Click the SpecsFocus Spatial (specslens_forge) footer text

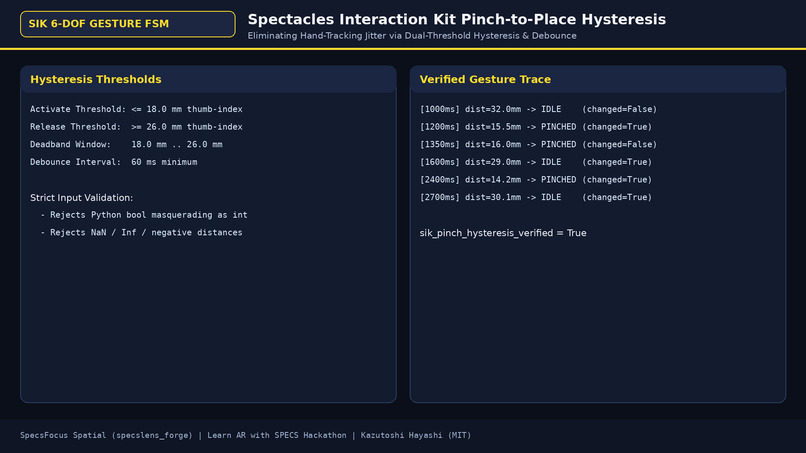(106, 435)
